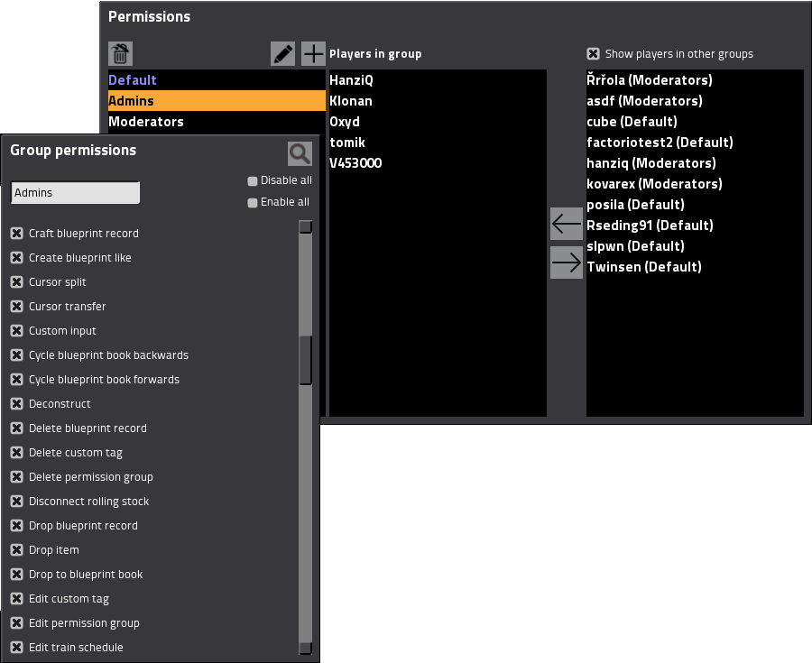Toggle Custom input permission
Screen dimensions: 812x663
pos(16,331)
